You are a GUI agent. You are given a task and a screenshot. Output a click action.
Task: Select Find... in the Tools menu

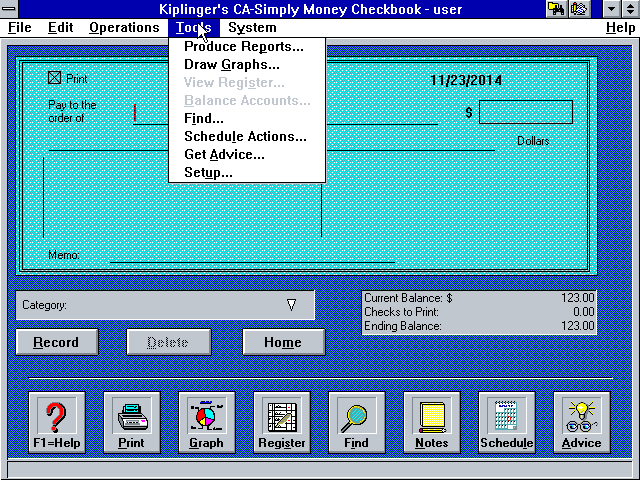point(247,118)
